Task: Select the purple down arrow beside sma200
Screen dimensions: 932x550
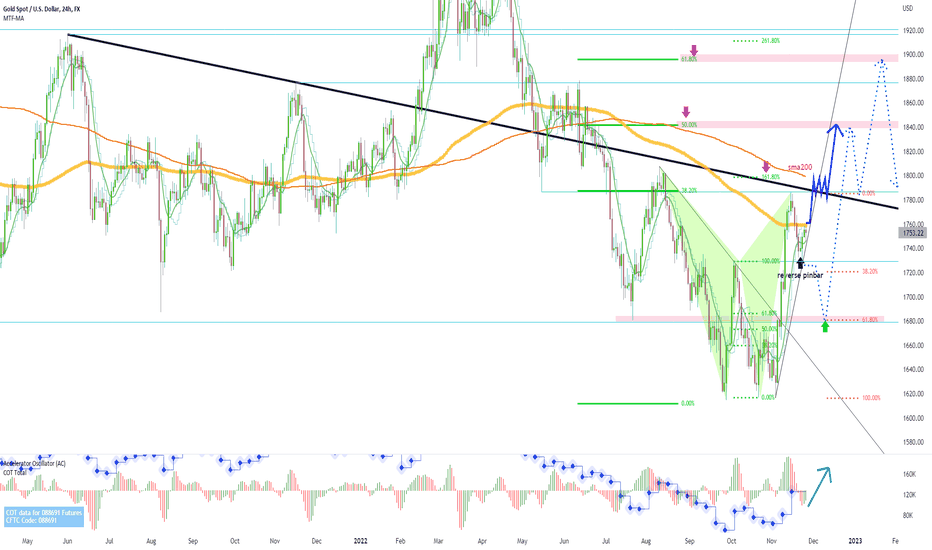Action: pos(767,166)
